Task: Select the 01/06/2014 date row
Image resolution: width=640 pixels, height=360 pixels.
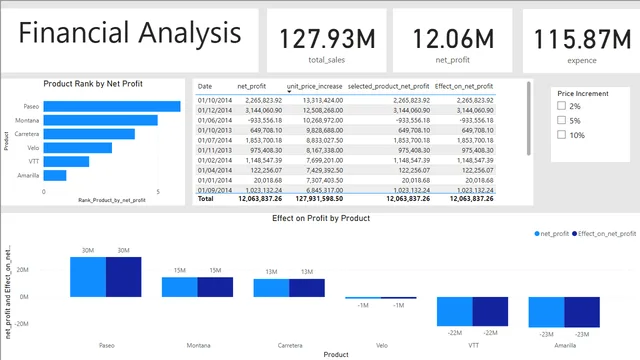Action: (345, 120)
